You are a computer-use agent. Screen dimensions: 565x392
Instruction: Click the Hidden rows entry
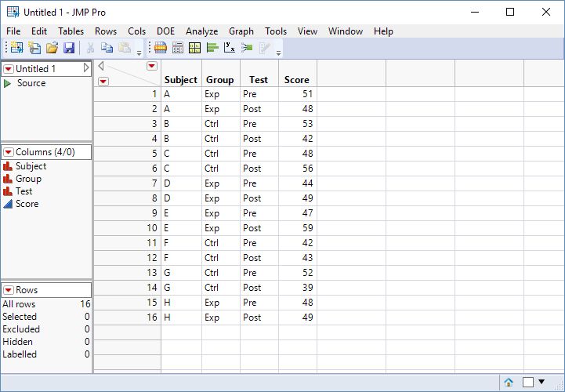pyautogui.click(x=46, y=342)
